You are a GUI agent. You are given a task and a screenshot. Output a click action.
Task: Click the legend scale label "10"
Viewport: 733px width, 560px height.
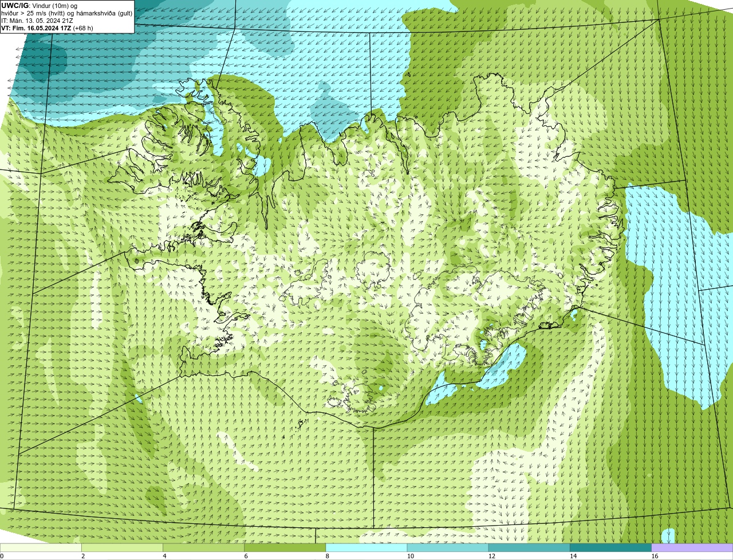410,556
